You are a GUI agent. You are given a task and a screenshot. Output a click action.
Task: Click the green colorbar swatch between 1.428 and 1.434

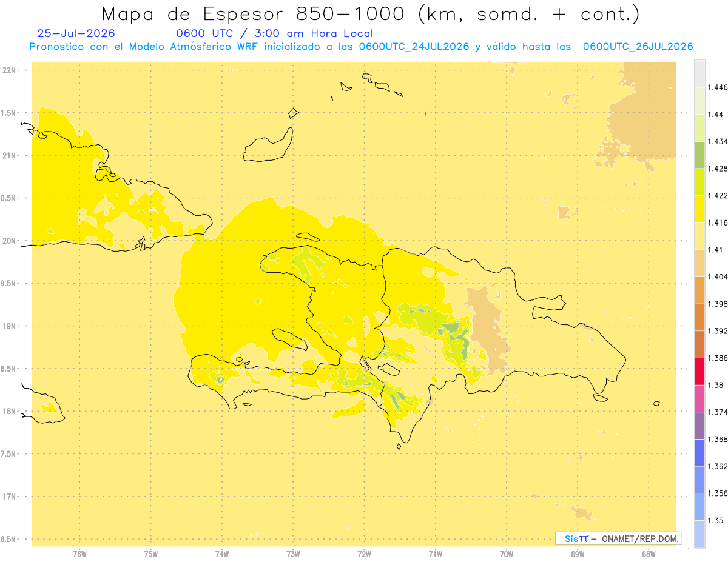pyautogui.click(x=699, y=155)
